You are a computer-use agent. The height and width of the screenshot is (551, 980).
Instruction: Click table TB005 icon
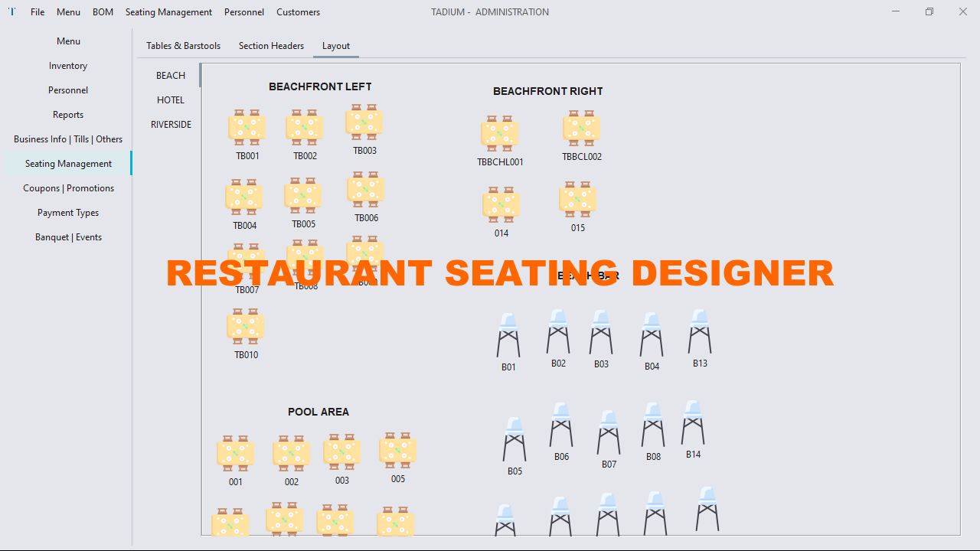click(302, 195)
